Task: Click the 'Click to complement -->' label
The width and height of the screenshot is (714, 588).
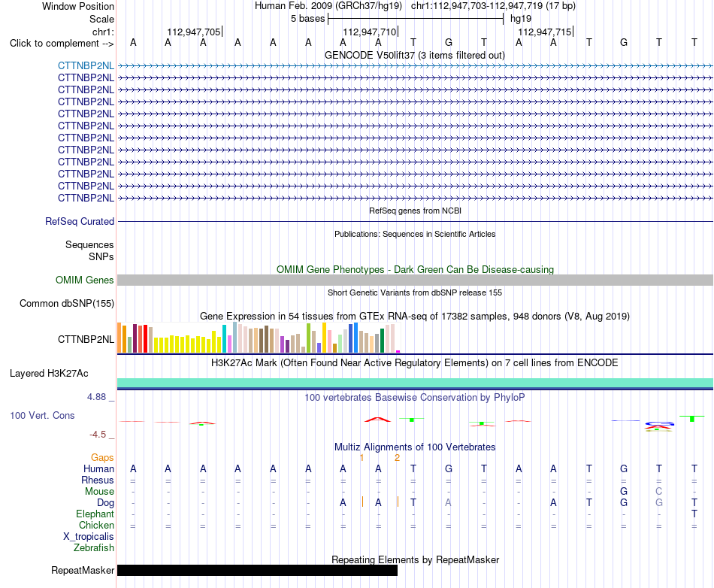Action: click(62, 44)
